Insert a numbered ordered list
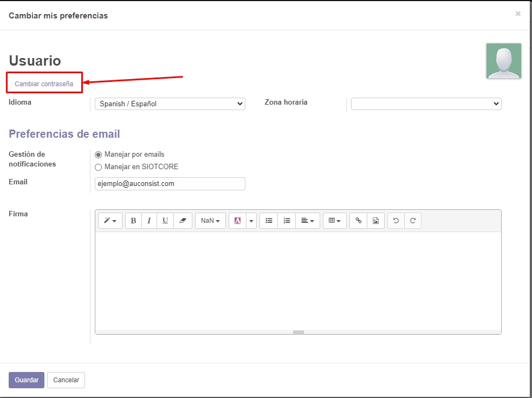This screenshot has height=398, width=532. coord(287,221)
